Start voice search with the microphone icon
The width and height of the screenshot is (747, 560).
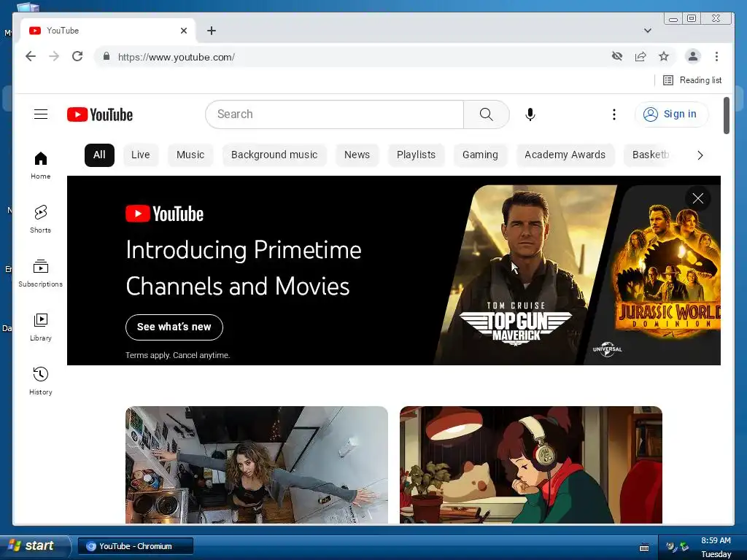(x=530, y=114)
